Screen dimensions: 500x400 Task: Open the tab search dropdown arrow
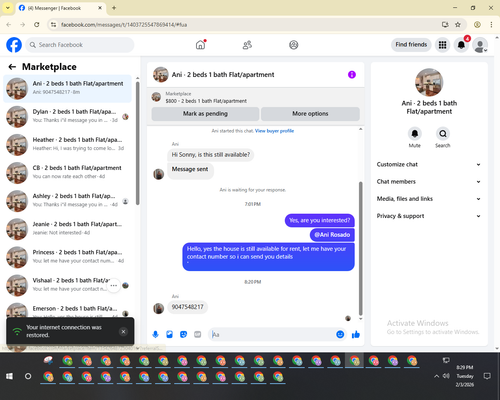(8, 8)
